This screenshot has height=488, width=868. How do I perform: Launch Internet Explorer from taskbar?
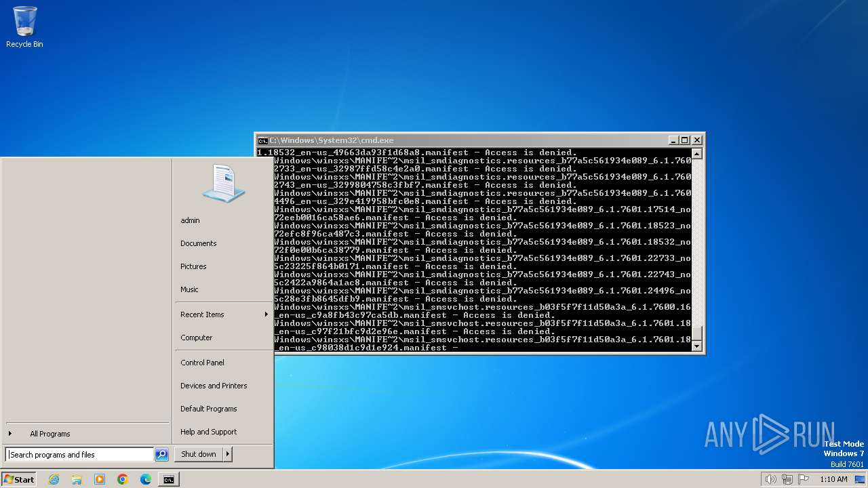tap(54, 479)
